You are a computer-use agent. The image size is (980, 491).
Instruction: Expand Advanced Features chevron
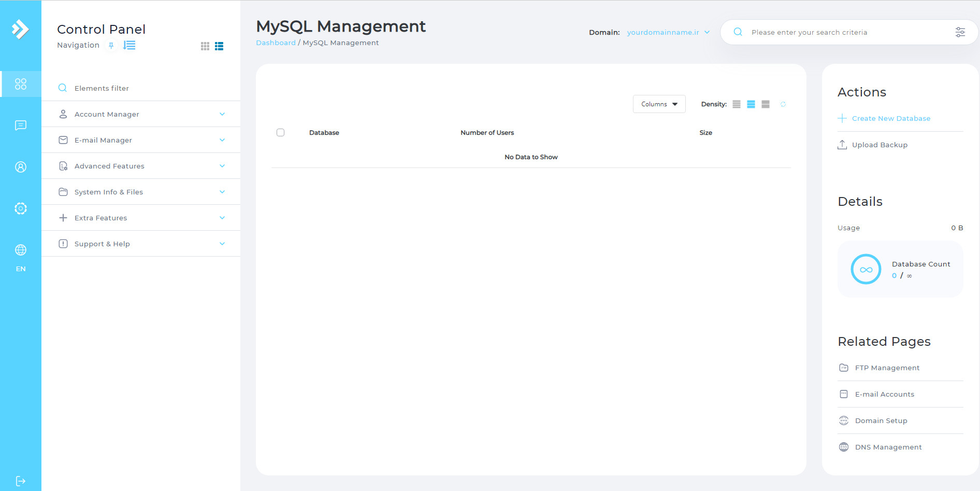tap(222, 166)
